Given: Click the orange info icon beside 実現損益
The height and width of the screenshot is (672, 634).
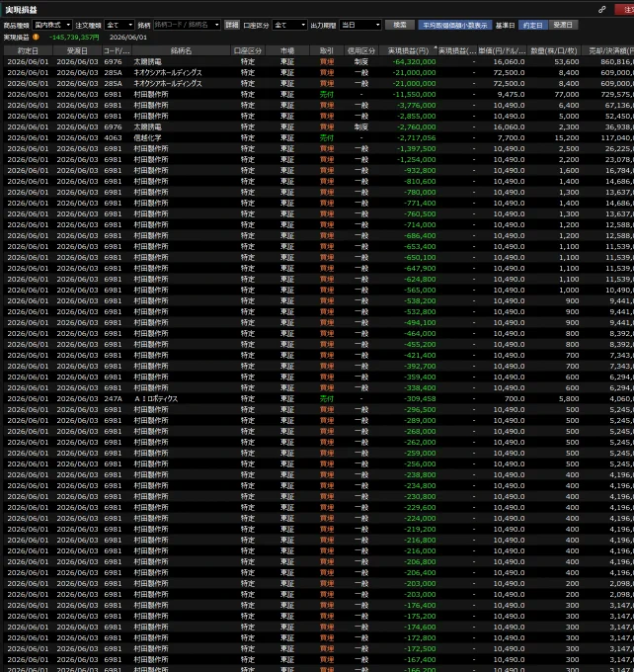Looking at the screenshot, I should tap(36, 37).
